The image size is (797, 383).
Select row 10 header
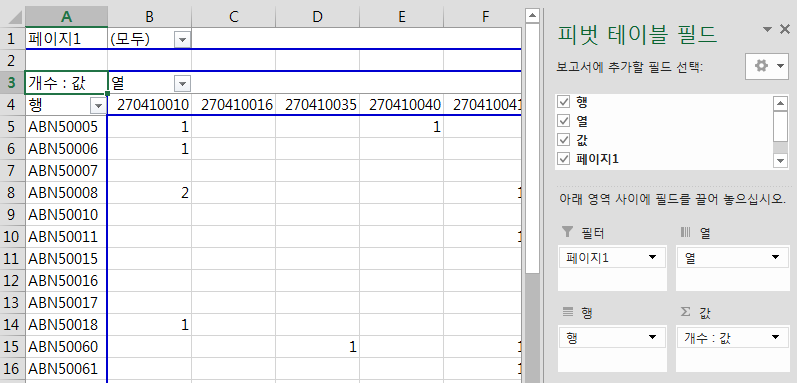click(x=12, y=237)
